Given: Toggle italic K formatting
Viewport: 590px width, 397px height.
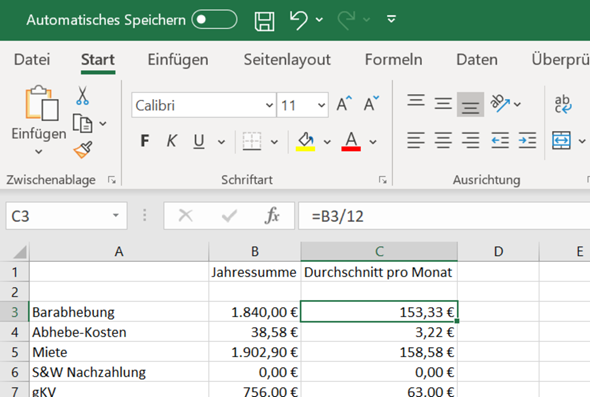Looking at the screenshot, I should click(172, 141).
